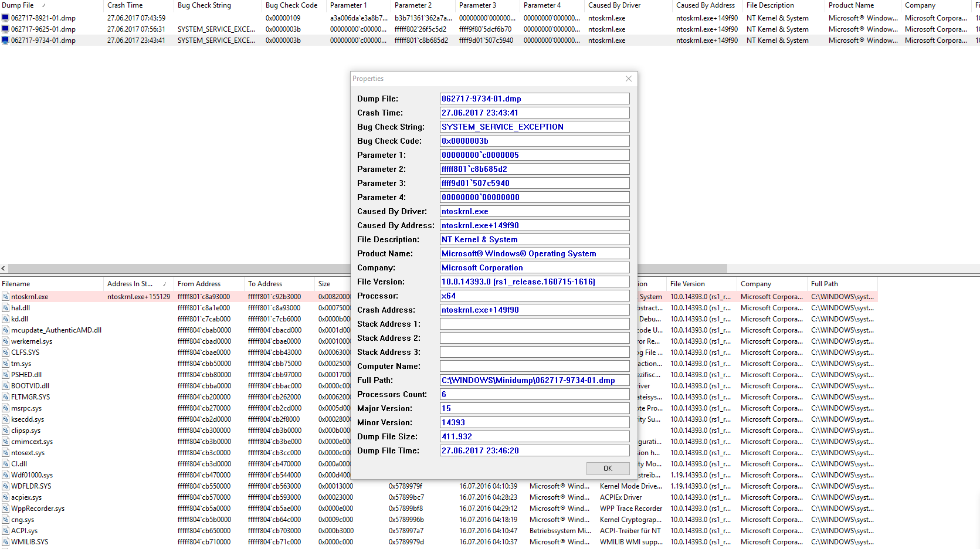This screenshot has width=980, height=549.
Task: Select dump icon for 062717-9734-01.dmp row
Action: click(x=5, y=40)
